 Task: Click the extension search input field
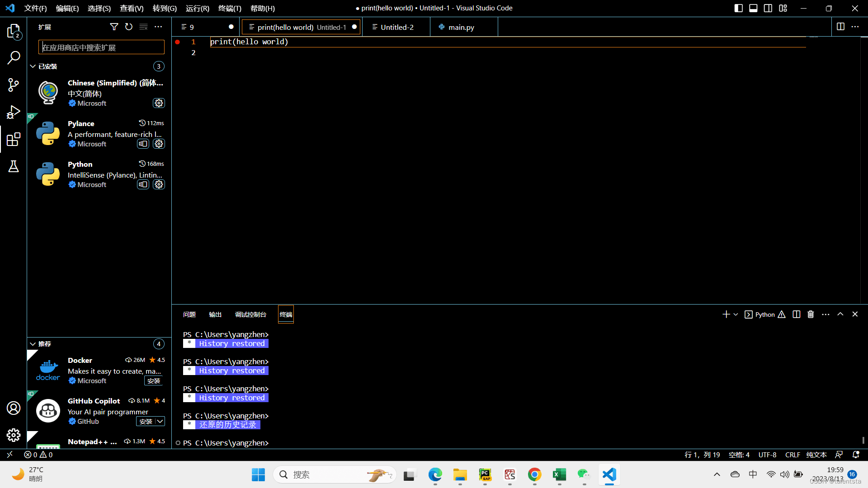(101, 47)
